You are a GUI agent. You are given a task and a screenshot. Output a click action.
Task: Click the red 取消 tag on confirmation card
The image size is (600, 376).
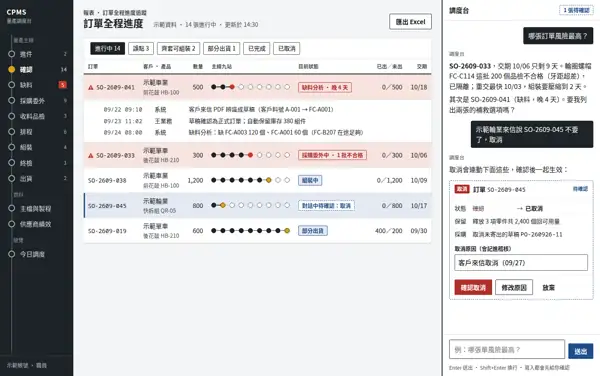[462, 189]
